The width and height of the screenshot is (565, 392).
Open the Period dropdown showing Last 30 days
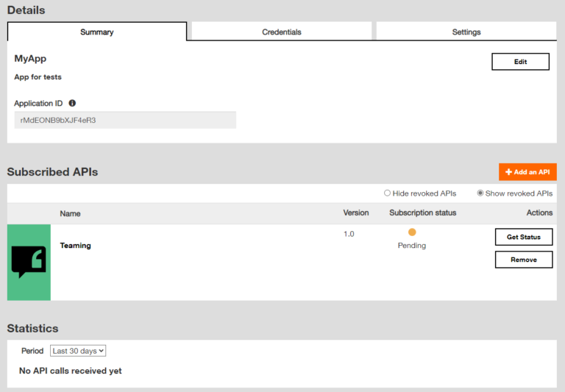(x=78, y=351)
